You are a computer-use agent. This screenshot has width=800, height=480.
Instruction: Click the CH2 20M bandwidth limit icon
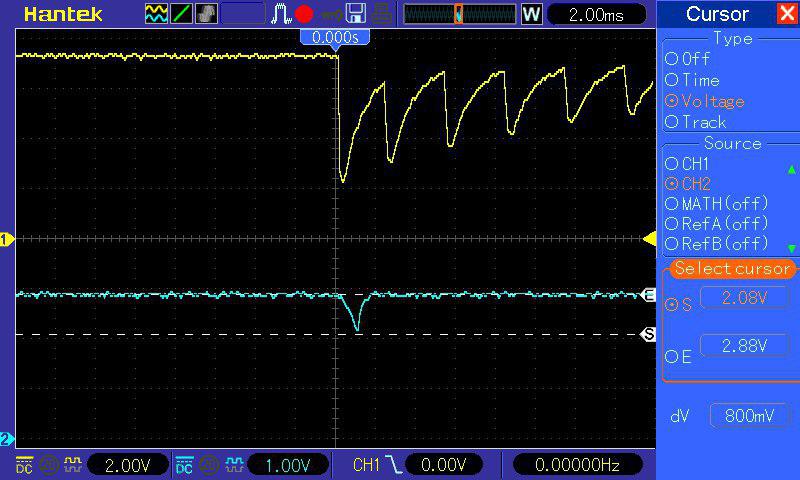(209, 465)
